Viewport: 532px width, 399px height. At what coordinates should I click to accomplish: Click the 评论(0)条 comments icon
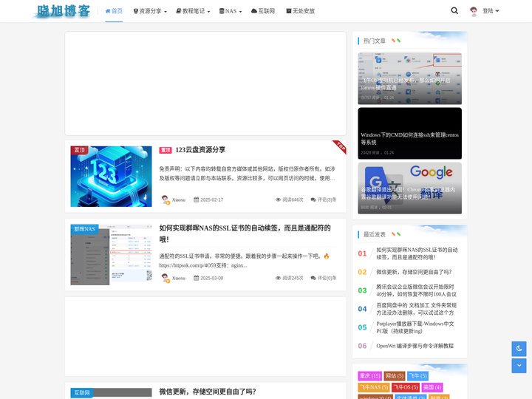(313, 279)
